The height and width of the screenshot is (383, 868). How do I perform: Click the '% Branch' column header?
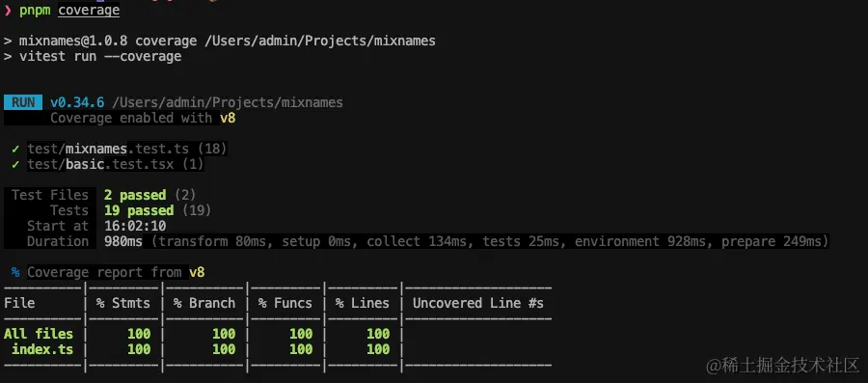coord(204,303)
